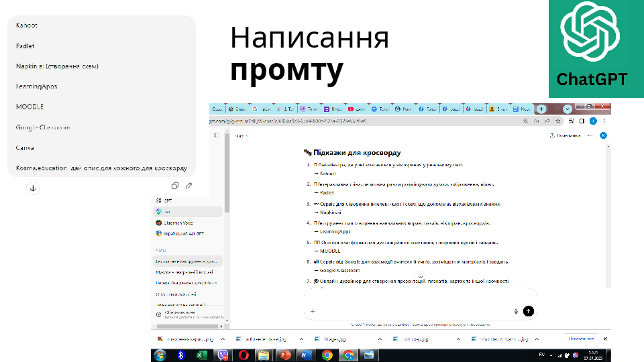Open photo viewer icon in taskbar
The image size is (644, 362).
[x=369, y=355]
